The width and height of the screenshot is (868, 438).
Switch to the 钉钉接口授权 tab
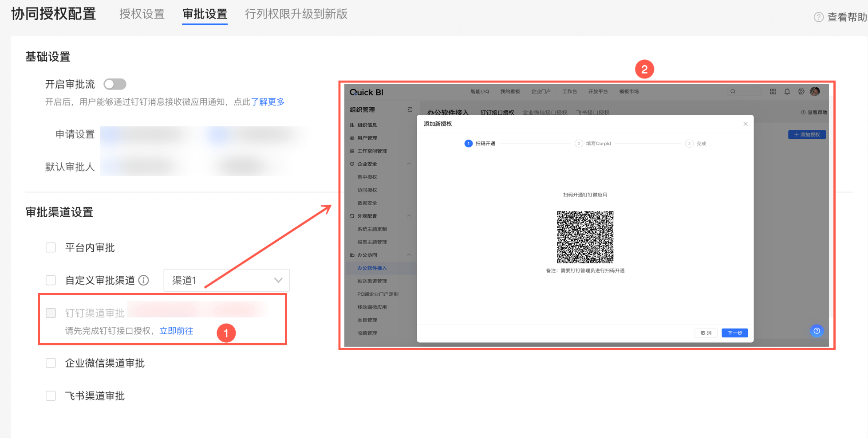coord(497,112)
